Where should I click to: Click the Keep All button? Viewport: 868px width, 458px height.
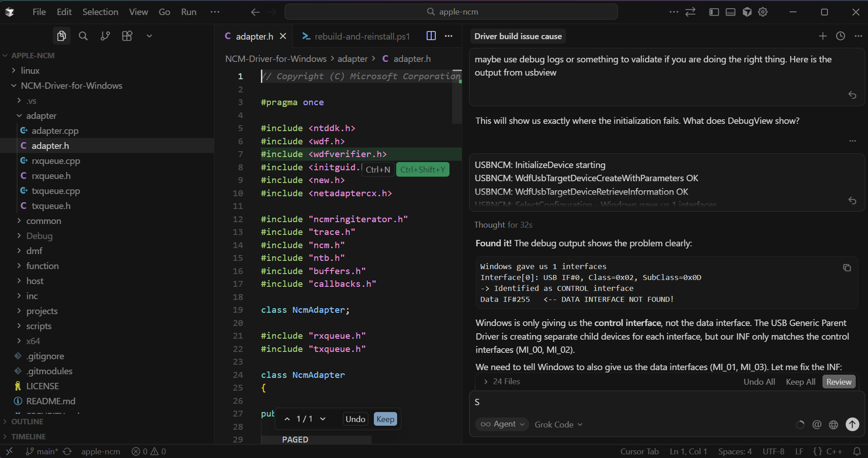pos(800,382)
